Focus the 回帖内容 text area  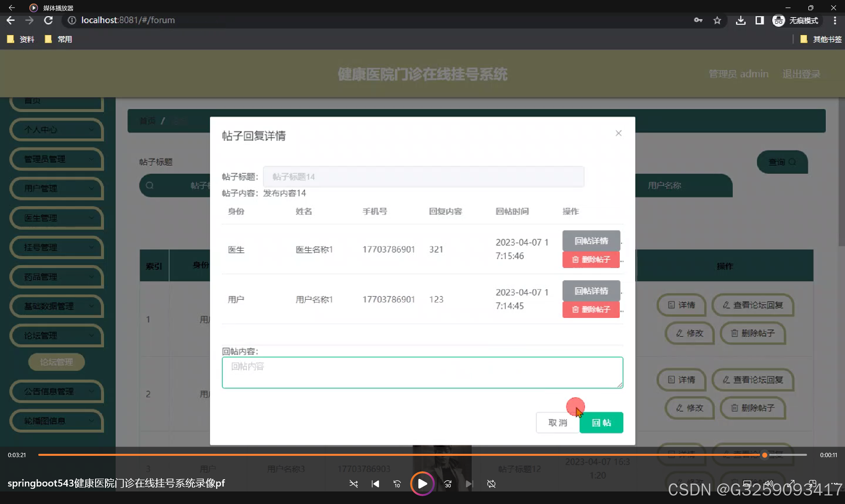[422, 372]
